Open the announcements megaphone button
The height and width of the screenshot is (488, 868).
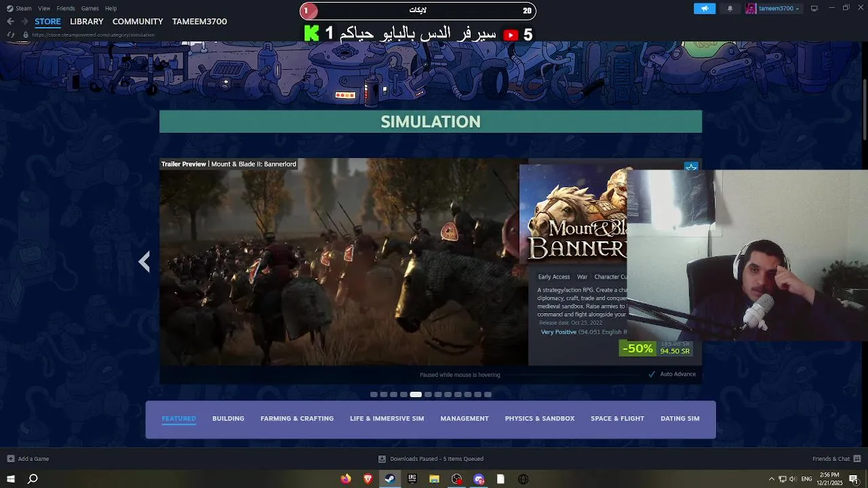[705, 8]
